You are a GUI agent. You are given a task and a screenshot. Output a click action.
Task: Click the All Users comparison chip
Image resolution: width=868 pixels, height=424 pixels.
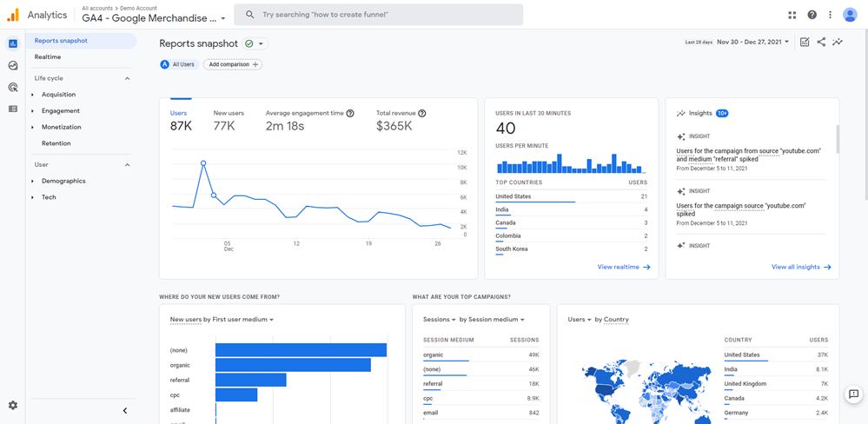tap(178, 64)
